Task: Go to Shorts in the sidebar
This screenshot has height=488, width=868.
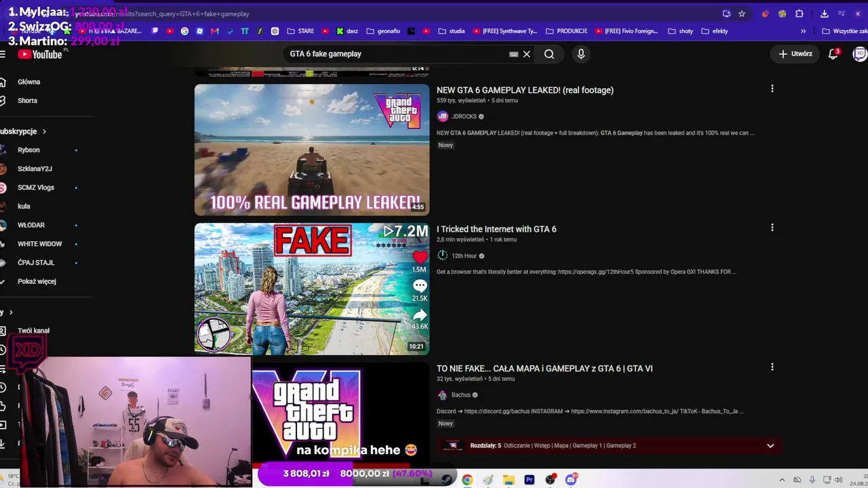Action: [27, 100]
